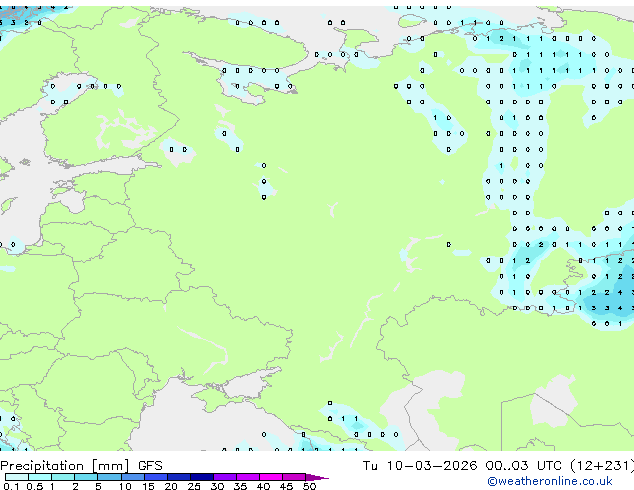634x490 pixels.
Task: Pick the 1–2 mm legend color box
Action: (63, 477)
